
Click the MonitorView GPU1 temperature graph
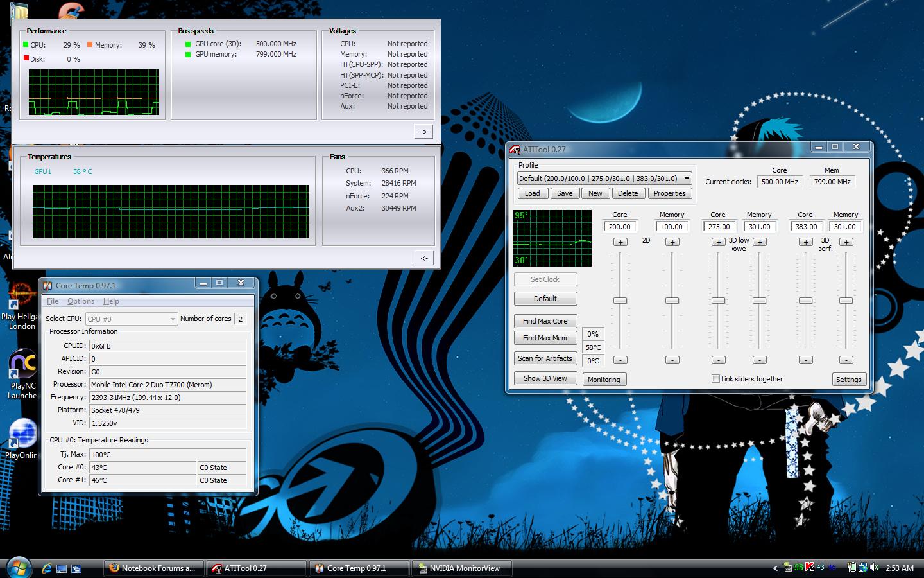(171, 211)
